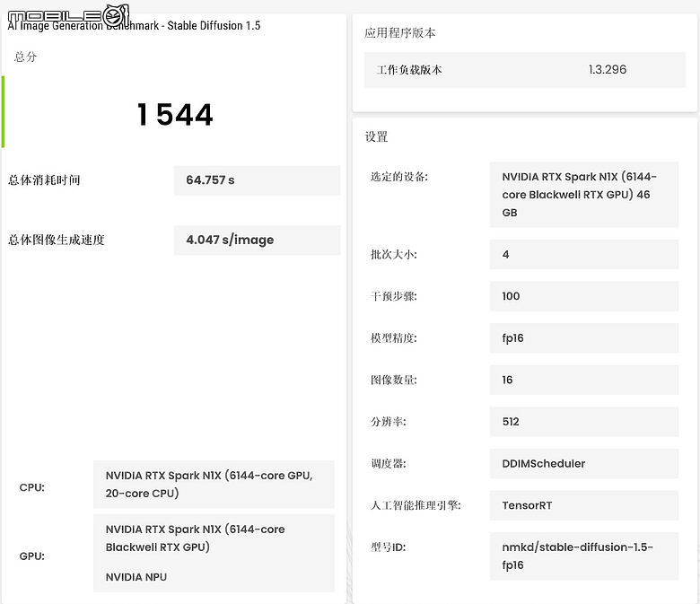Select the workload version 1.3.296 value
This screenshot has height=604, width=700.
tap(608, 70)
